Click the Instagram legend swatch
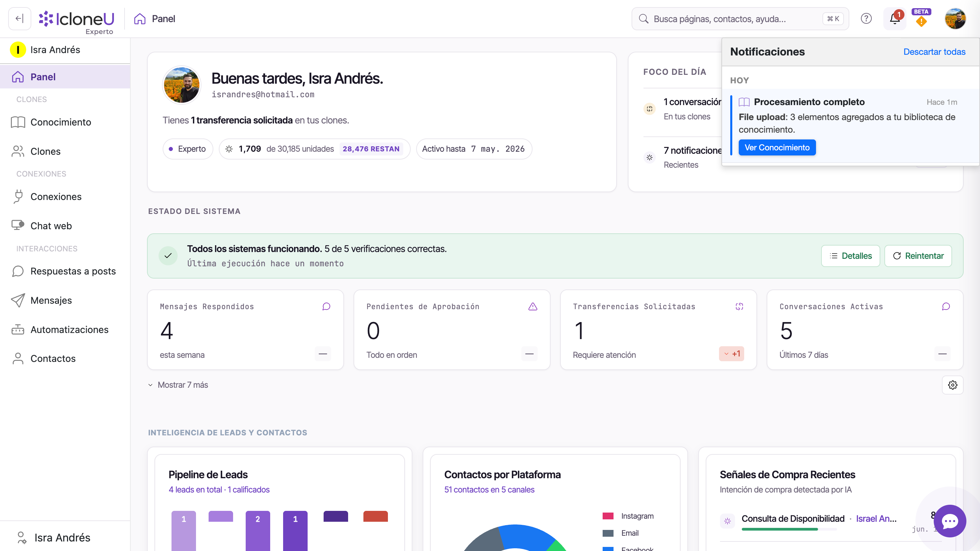Screen dimensions: 980x551 click(608, 516)
